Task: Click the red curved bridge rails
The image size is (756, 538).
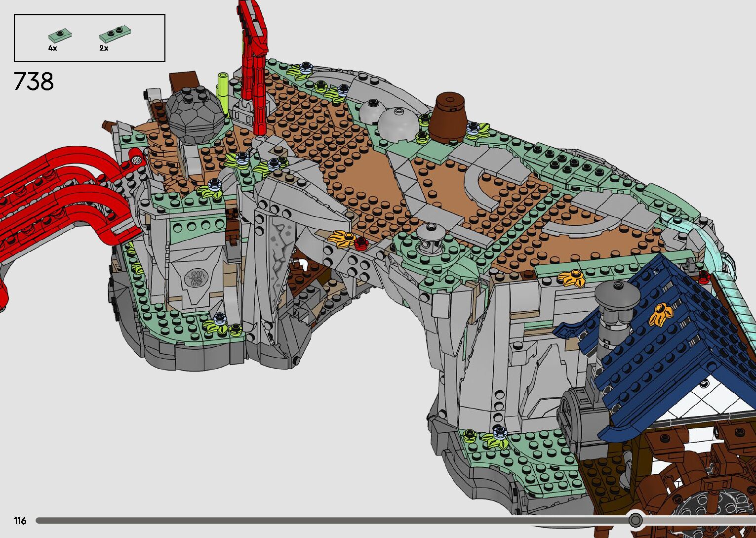Action: 59,198
